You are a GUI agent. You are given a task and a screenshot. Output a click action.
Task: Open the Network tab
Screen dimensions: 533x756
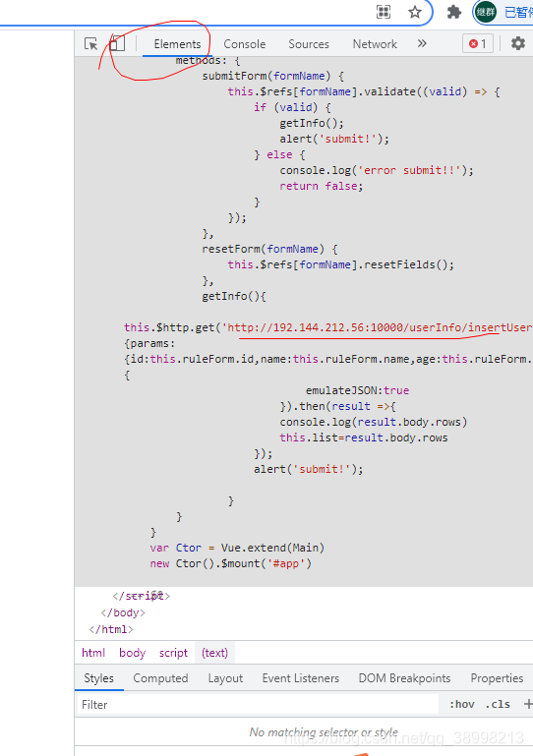(x=375, y=44)
